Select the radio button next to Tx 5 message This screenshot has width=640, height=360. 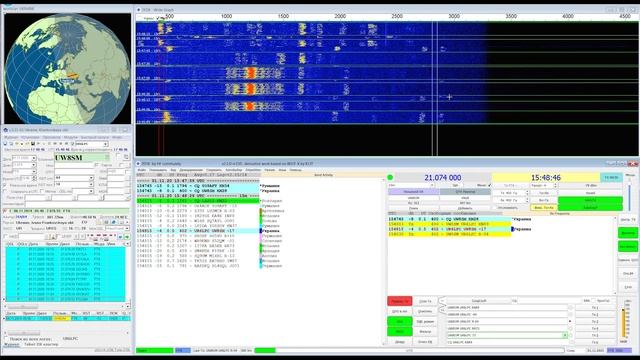pyautogui.click(x=570, y=336)
